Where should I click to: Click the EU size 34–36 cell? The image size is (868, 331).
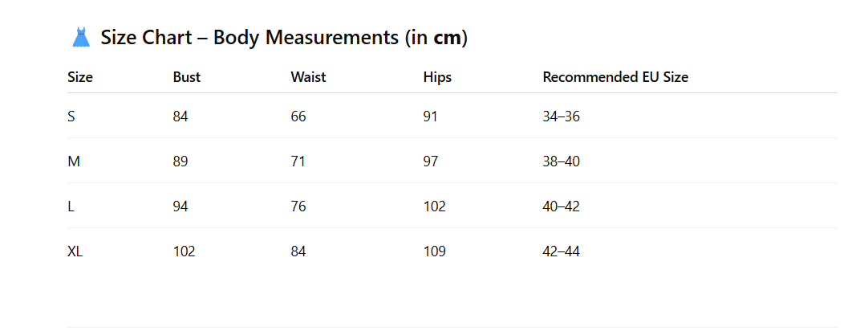click(562, 116)
